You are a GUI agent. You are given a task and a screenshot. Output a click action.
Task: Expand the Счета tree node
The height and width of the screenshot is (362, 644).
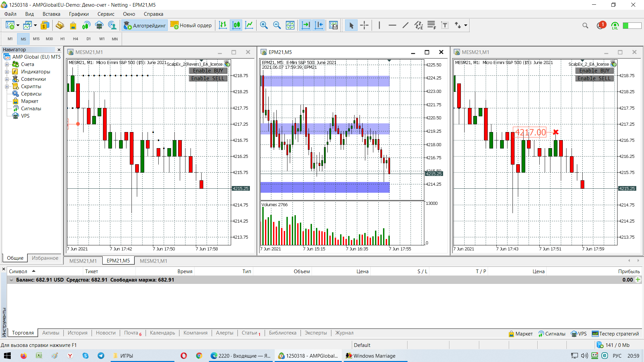click(x=7, y=64)
